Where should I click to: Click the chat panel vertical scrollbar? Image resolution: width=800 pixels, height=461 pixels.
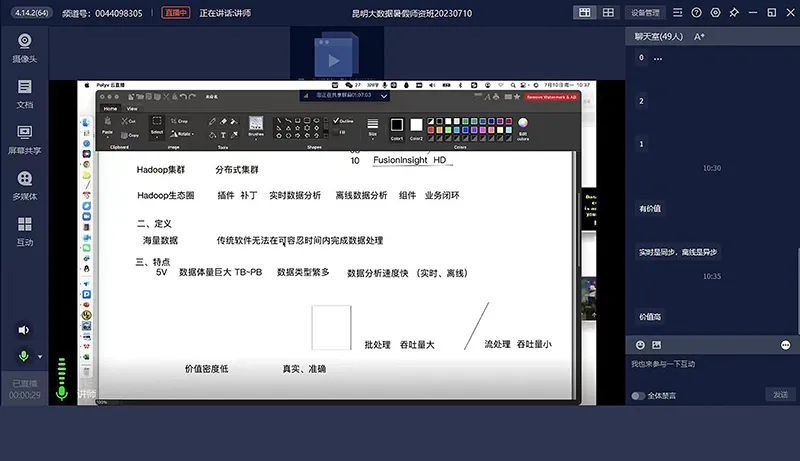click(798, 290)
